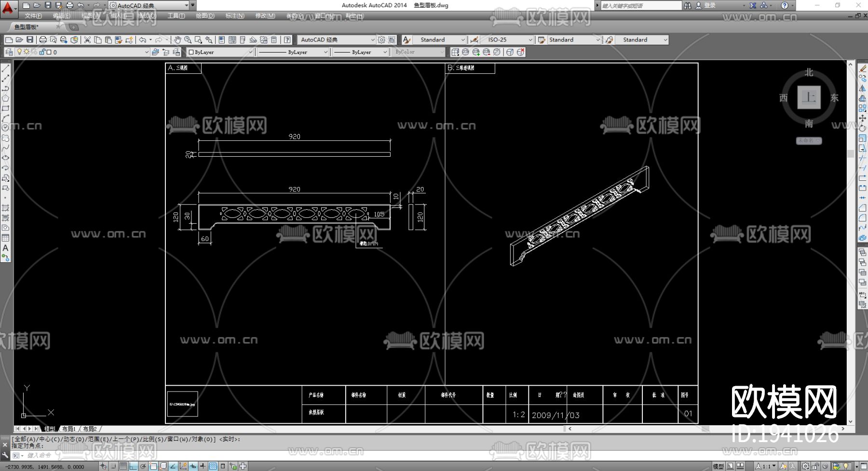Click the Help question mark toolbar icon
The image size is (868, 471).
287,40
